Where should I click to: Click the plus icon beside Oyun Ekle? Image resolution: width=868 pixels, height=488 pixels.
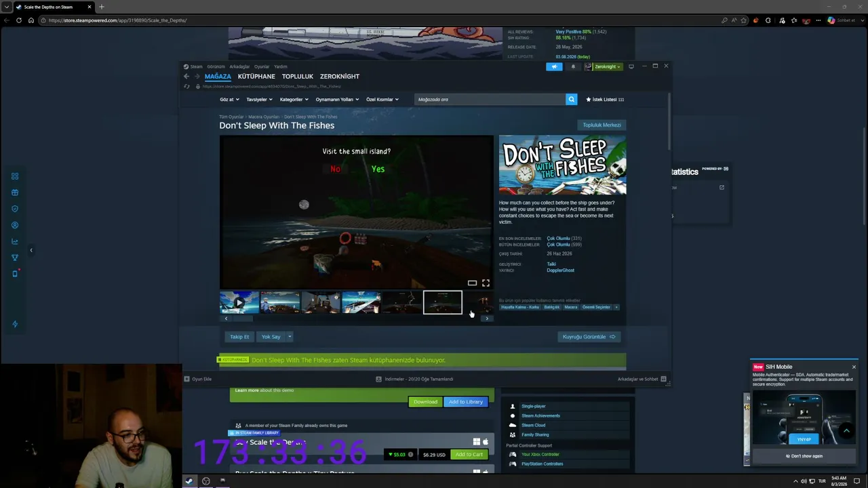click(x=186, y=379)
